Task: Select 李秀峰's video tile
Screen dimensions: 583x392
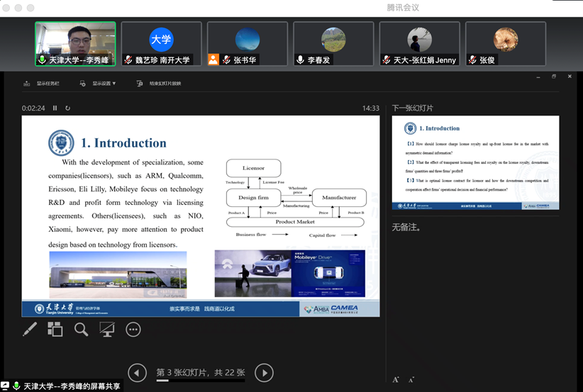Action: [75, 44]
